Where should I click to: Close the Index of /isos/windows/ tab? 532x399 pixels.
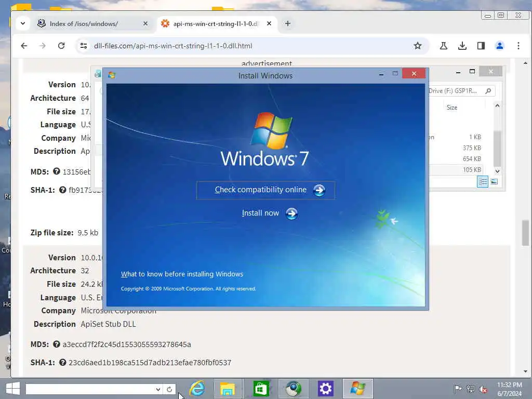click(x=145, y=23)
